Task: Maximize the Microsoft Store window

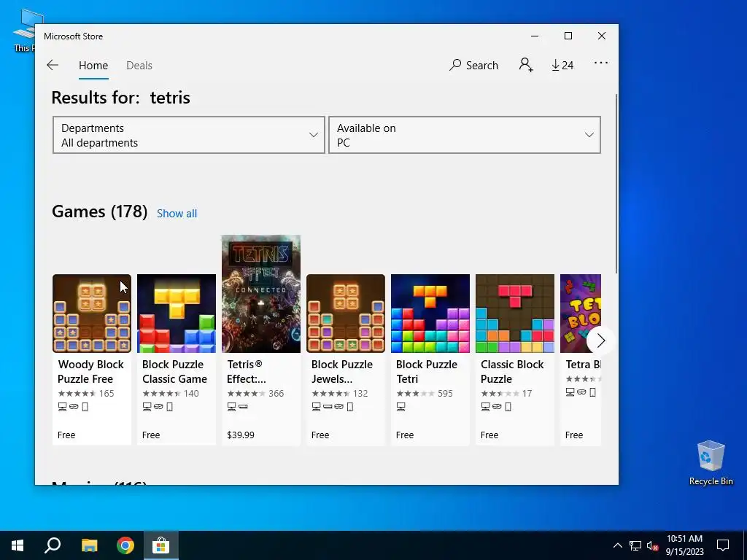Action: pyautogui.click(x=568, y=36)
